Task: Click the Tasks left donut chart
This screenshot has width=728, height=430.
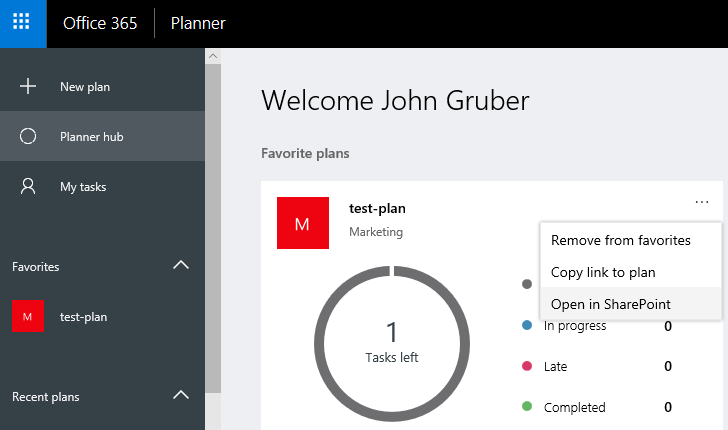Action: pyautogui.click(x=392, y=344)
